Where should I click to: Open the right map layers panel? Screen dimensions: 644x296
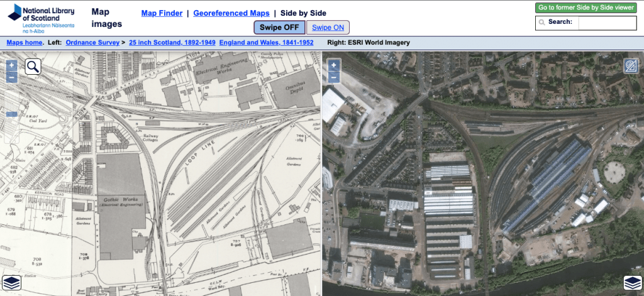(x=631, y=283)
